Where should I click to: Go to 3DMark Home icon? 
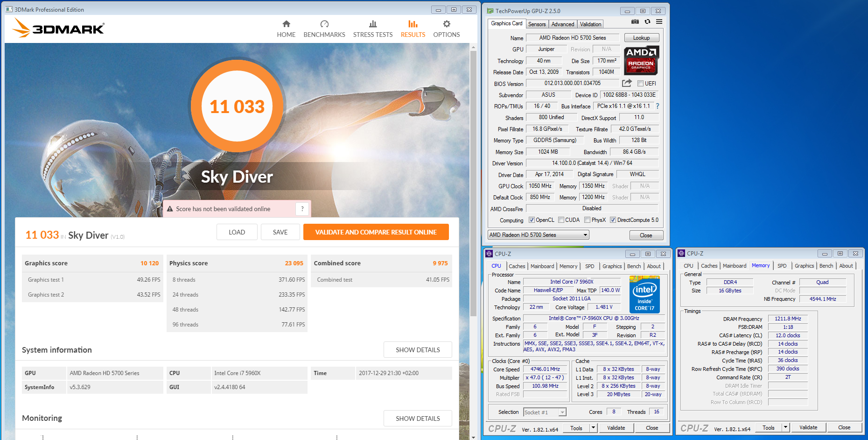[x=286, y=24]
